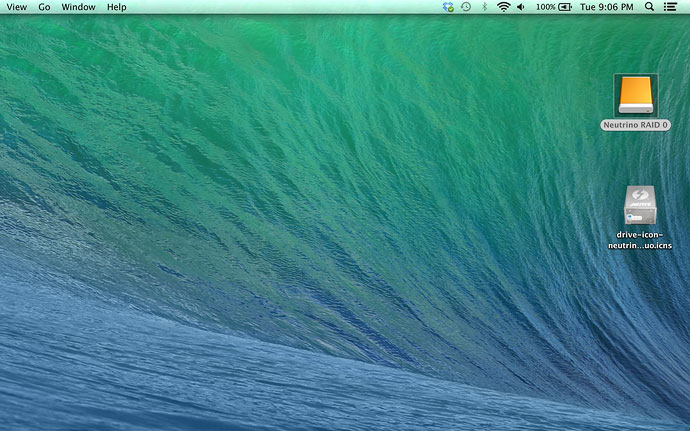Click the Dropbox status icon
This screenshot has width=690, height=431.
(x=448, y=7)
